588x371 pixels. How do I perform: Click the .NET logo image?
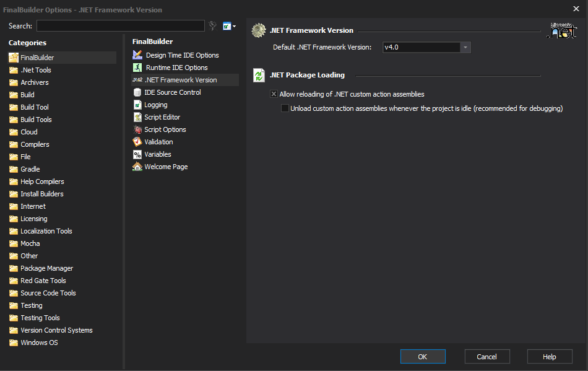562,31
